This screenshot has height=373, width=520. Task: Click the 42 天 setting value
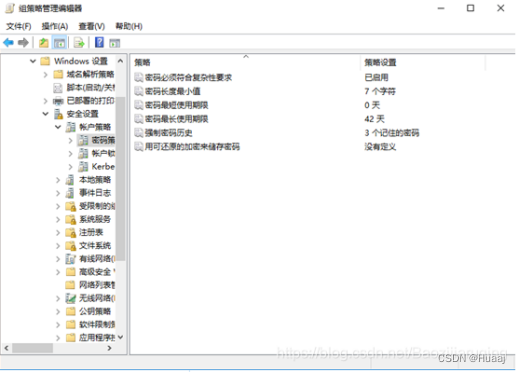[374, 119]
